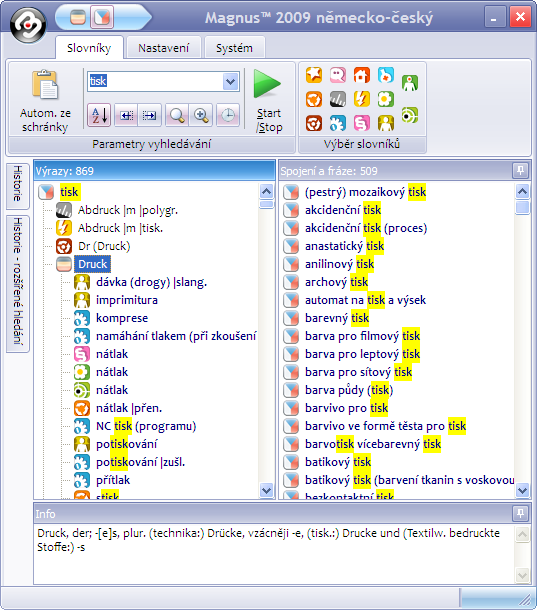Viewport: 537px width, 610px height.
Task: Select phrase automat na tisk a výsek
Action: click(x=365, y=300)
